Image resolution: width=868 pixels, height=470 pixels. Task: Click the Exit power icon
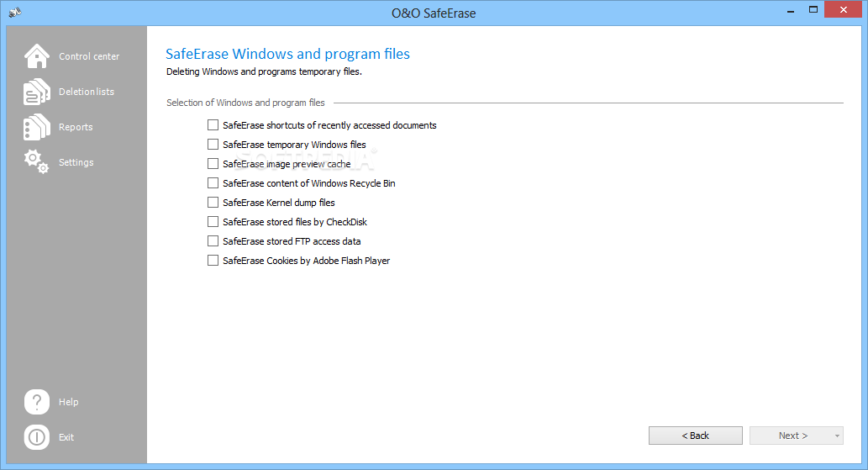point(36,436)
